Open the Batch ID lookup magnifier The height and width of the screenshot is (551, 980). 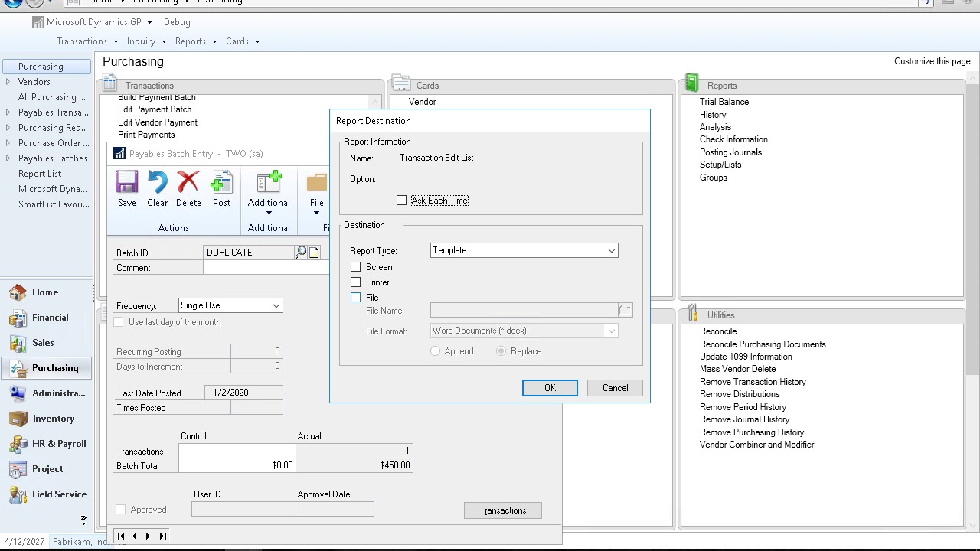[x=301, y=252]
